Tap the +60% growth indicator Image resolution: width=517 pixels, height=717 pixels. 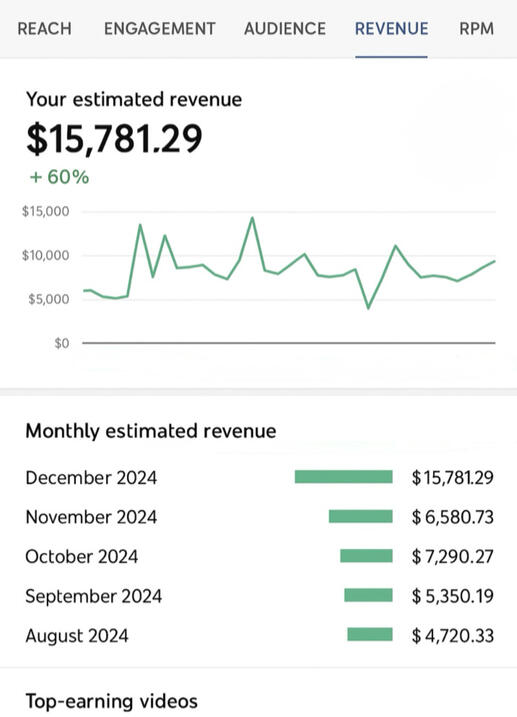[59, 177]
